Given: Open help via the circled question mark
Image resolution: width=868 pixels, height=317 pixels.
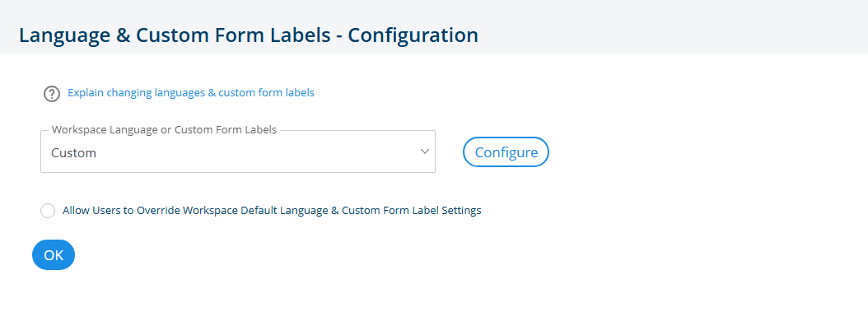Looking at the screenshot, I should point(52,94).
